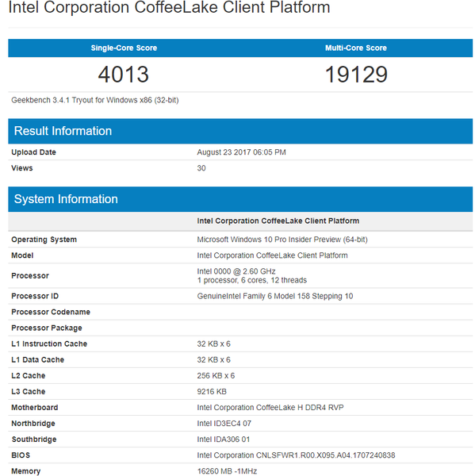Click the L1 Data Cache value '32 KB x 6'
Screen dimensions: 475x476
(213, 359)
